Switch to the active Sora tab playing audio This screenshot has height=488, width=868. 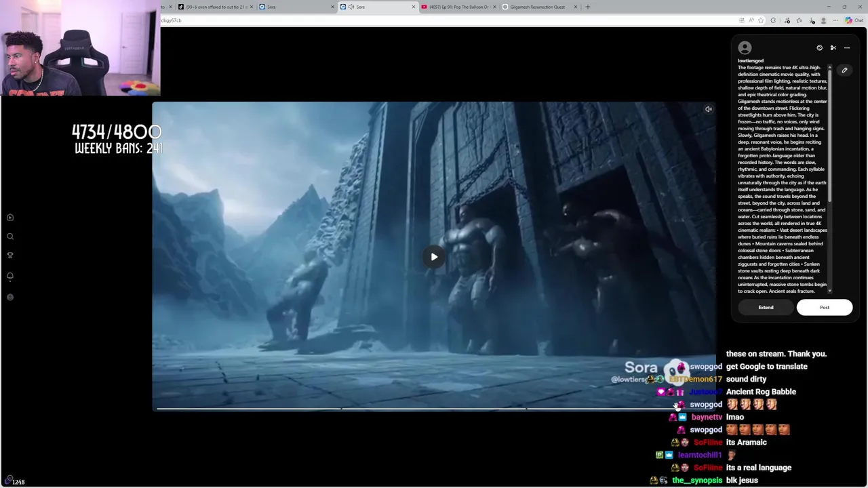(377, 7)
